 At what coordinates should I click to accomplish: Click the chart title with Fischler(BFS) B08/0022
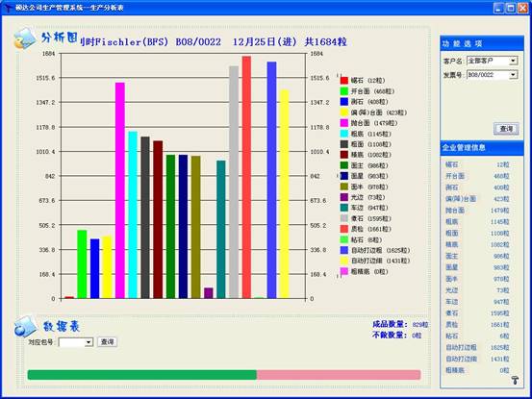(213, 42)
